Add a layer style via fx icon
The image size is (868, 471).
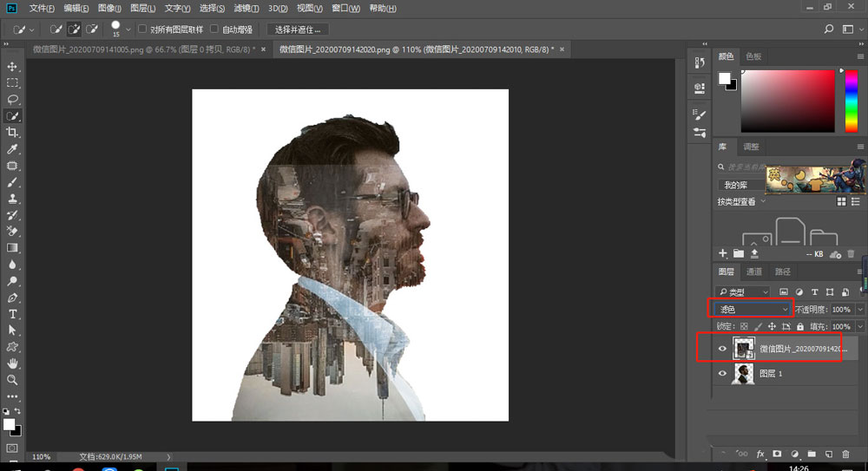click(x=760, y=454)
